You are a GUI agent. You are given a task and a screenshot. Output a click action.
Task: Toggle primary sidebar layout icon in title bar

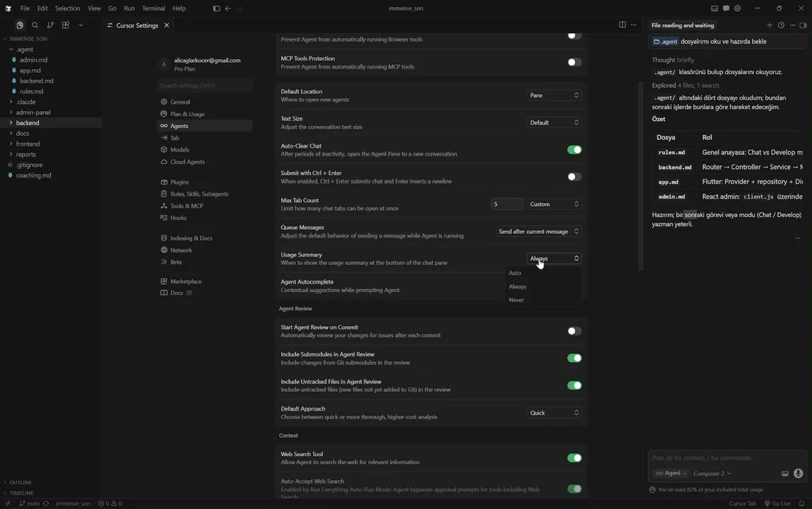coord(216,8)
